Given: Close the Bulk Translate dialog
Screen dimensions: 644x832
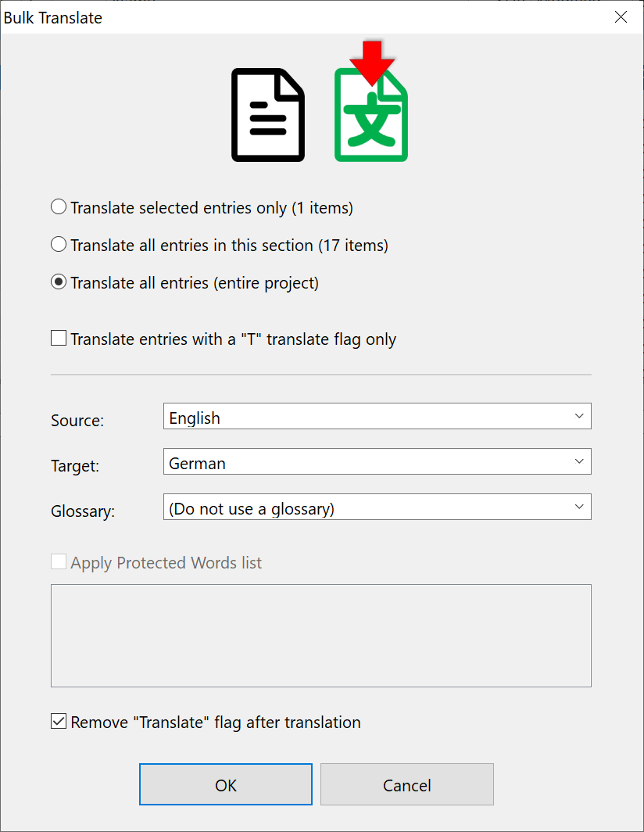Looking at the screenshot, I should [x=621, y=17].
